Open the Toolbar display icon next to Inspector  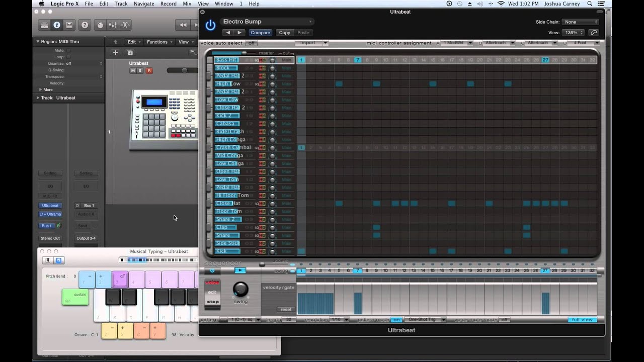69,25
